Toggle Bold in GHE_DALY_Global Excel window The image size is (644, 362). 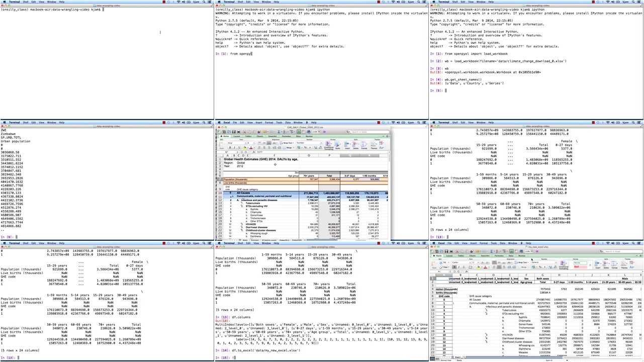pyautogui.click(x=230, y=147)
